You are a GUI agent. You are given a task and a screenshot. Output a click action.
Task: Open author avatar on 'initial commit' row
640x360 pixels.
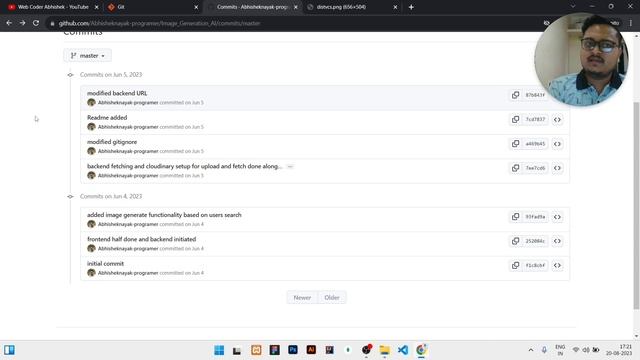91,273
